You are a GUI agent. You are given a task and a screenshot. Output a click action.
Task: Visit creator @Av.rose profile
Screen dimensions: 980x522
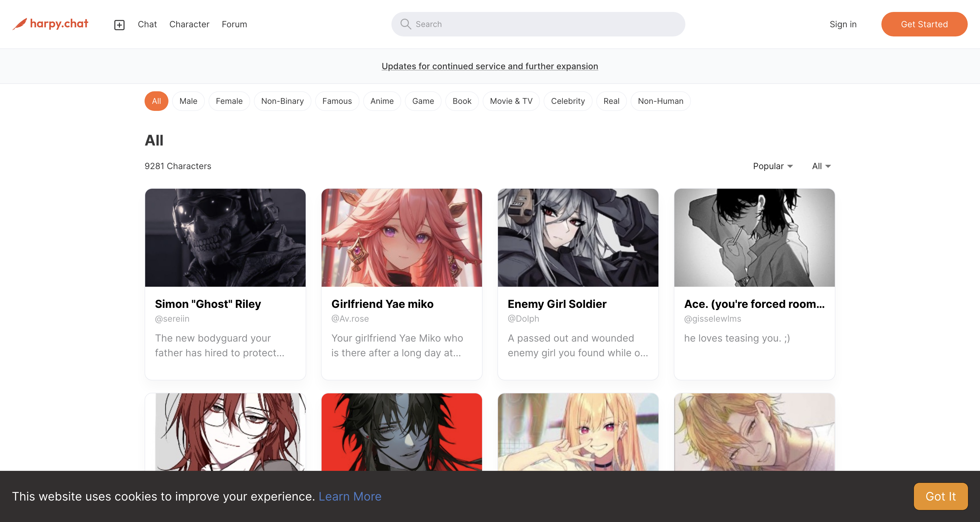[350, 319]
